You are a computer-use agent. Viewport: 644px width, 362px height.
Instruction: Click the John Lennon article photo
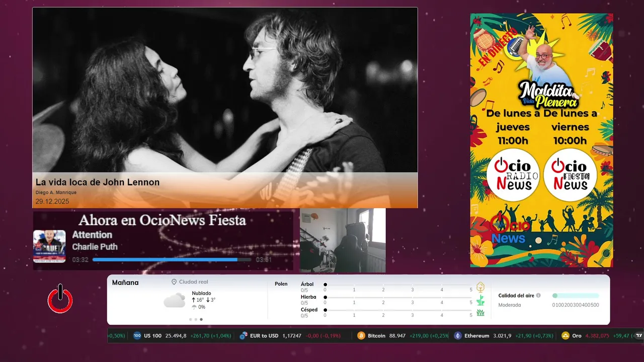pos(225,90)
